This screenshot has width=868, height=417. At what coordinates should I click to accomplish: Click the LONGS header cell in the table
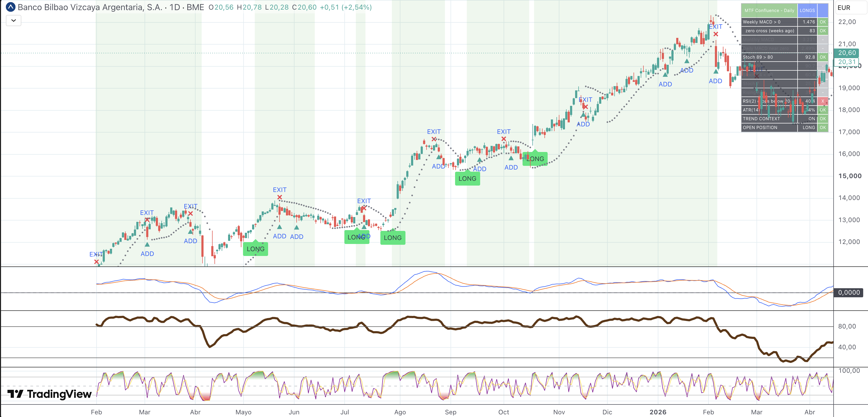point(807,10)
